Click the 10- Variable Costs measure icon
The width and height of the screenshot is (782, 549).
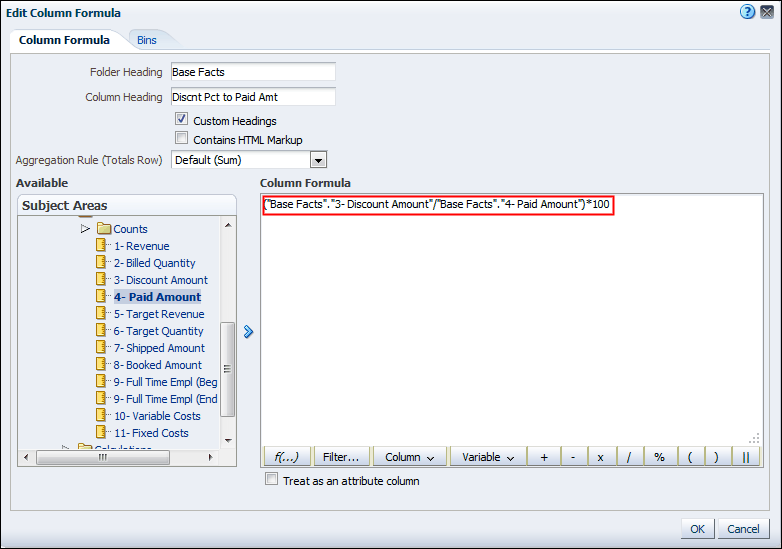pos(101,415)
